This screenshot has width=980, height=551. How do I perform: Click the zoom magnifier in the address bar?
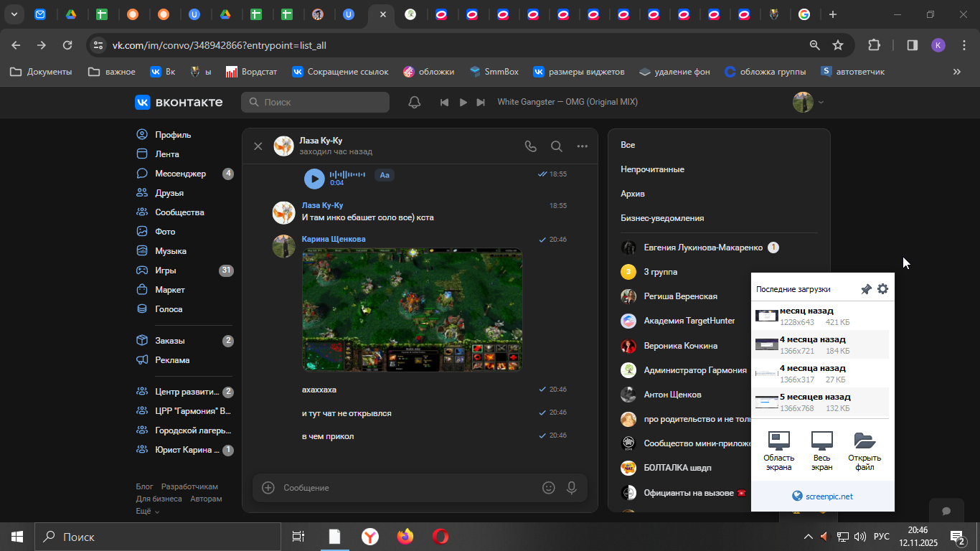[x=815, y=45]
